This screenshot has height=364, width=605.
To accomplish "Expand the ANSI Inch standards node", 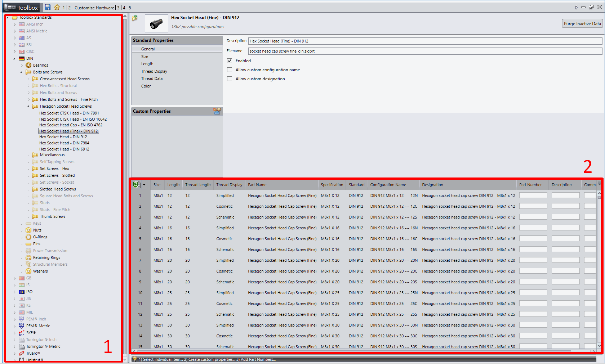I will coord(14,24).
